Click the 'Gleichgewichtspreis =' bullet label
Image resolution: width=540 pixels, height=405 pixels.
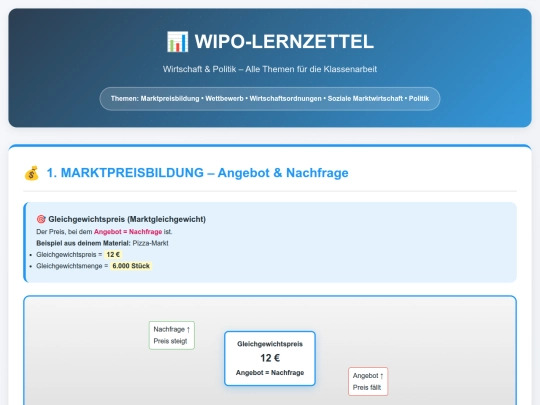[69, 255]
